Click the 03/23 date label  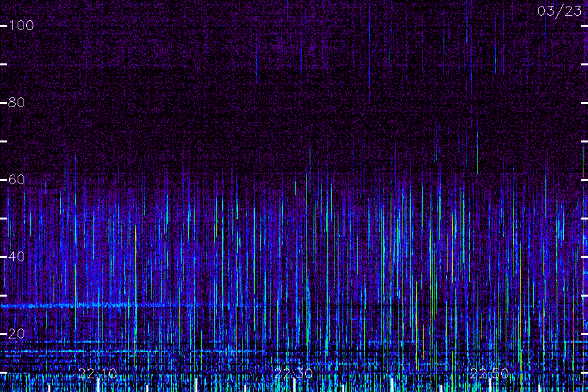pos(559,11)
